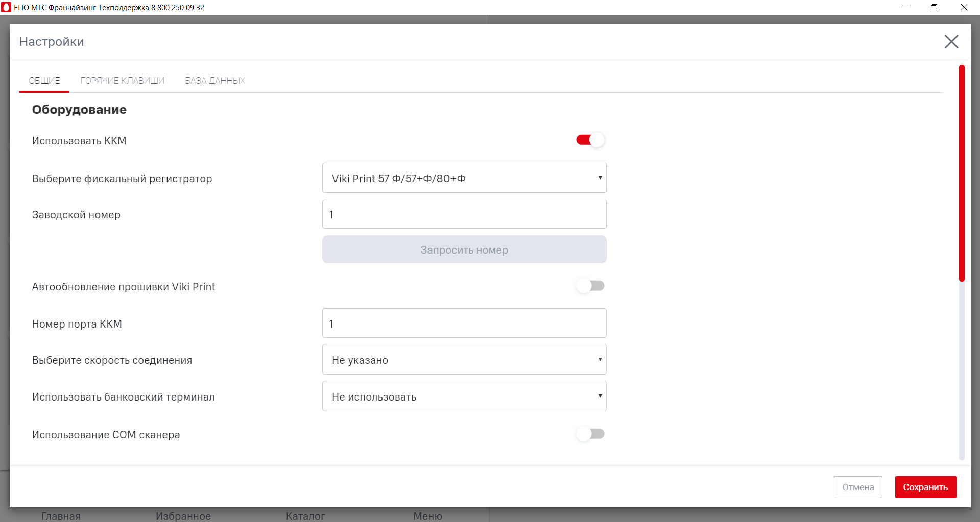Open the банковский терминал dropdown

(464, 396)
